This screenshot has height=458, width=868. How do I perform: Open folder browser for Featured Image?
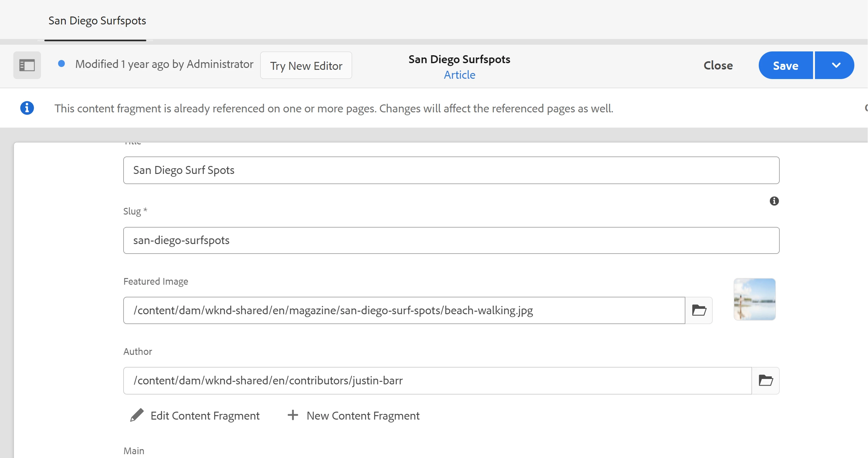(698, 310)
